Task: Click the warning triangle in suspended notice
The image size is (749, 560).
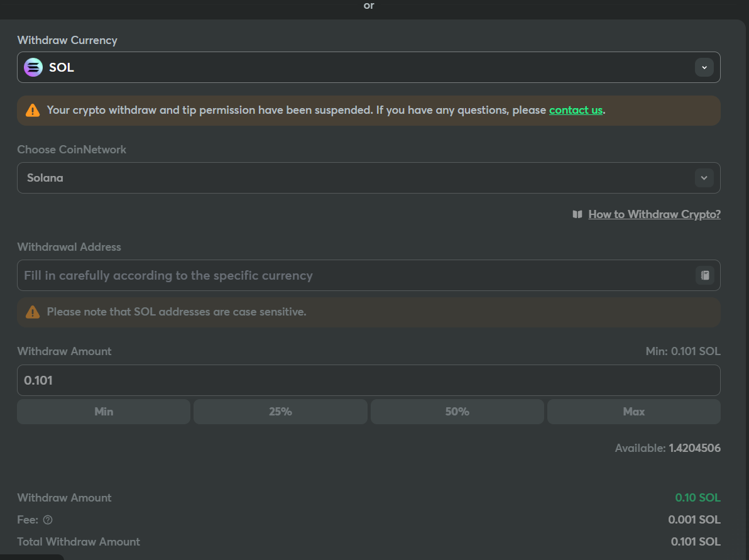Action: click(x=33, y=111)
